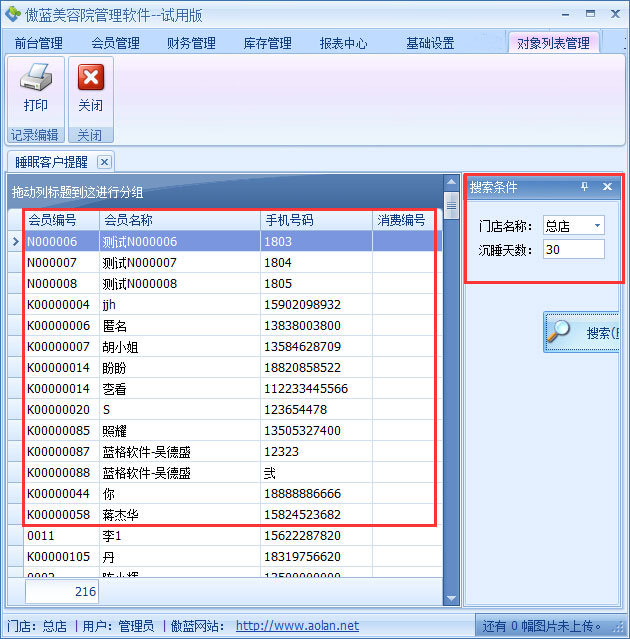Pin the 搜索条件 panel

(585, 187)
